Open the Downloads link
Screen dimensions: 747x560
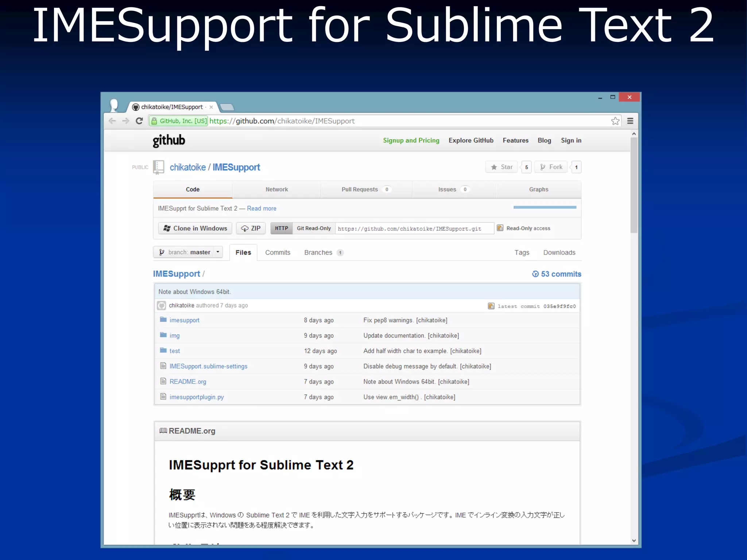(559, 253)
